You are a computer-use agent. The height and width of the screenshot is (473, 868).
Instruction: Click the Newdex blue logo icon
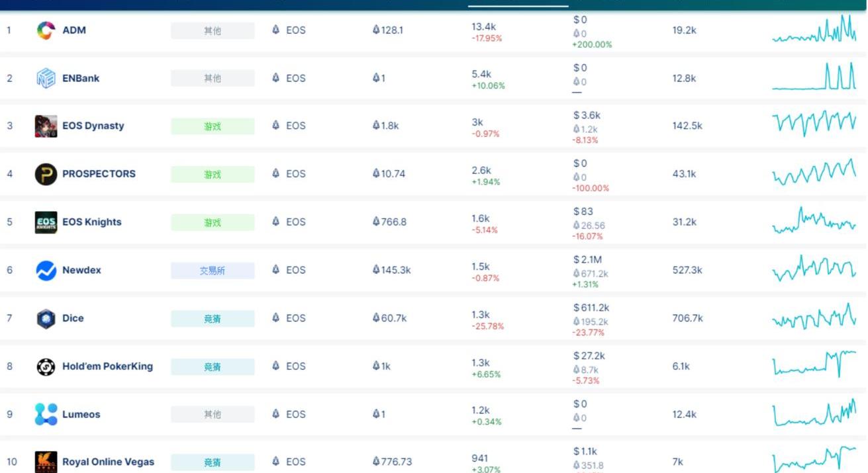point(46,271)
